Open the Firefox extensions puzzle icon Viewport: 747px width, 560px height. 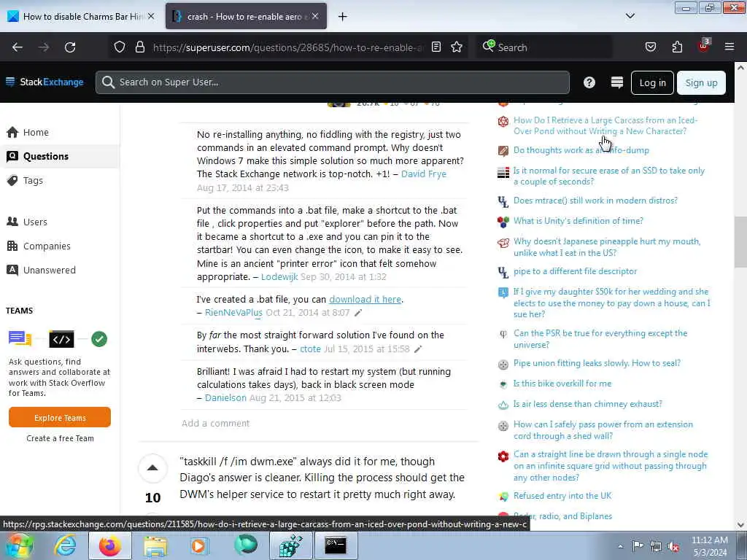(677, 47)
